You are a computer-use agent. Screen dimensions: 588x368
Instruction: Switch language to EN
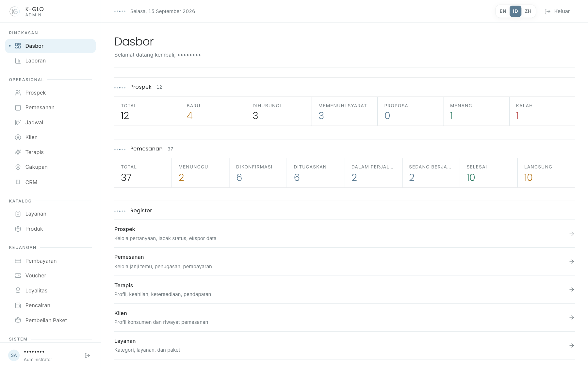point(503,11)
